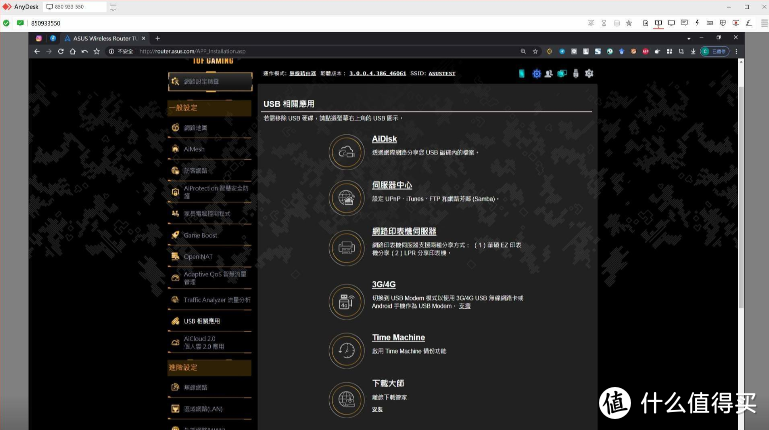The image size is (769, 430).
Task: Open a new browser tab
Action: pyautogui.click(x=157, y=38)
